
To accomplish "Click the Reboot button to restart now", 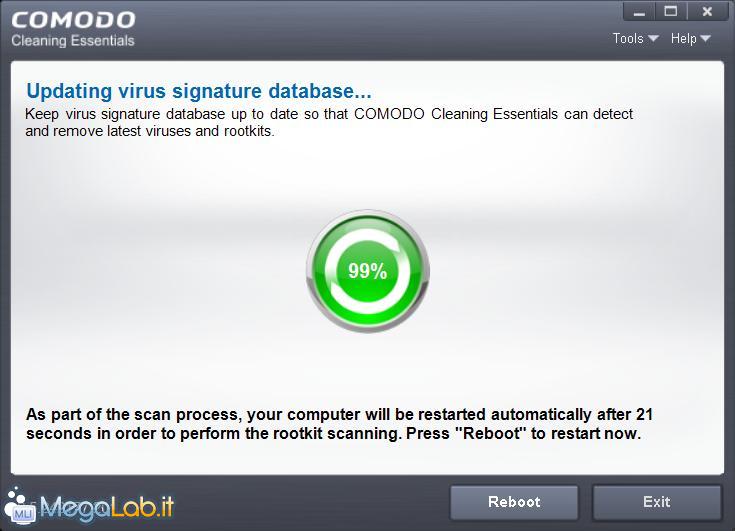I will click(514, 502).
